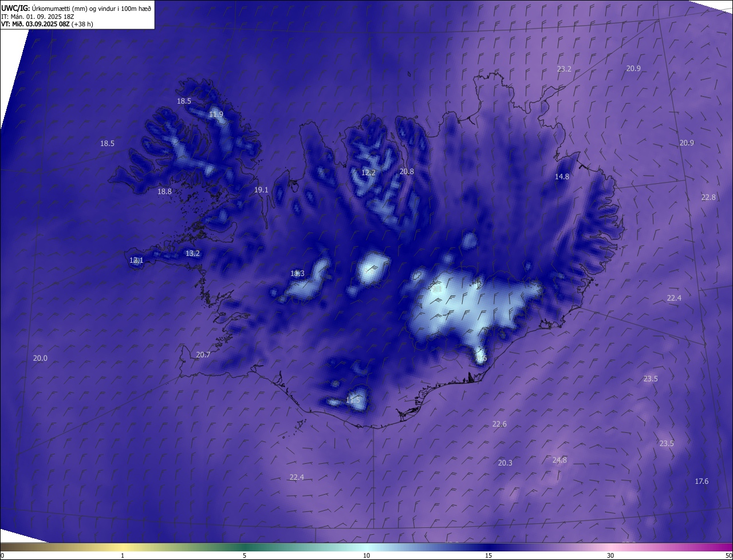Click the 22.8 value label
This screenshot has width=733, height=560.
(708, 197)
